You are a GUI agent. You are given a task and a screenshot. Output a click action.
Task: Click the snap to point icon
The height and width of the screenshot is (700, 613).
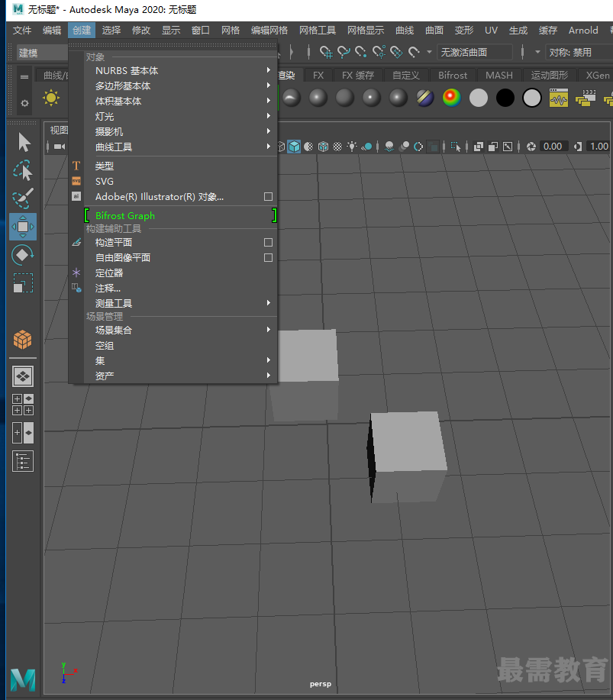[x=361, y=52]
